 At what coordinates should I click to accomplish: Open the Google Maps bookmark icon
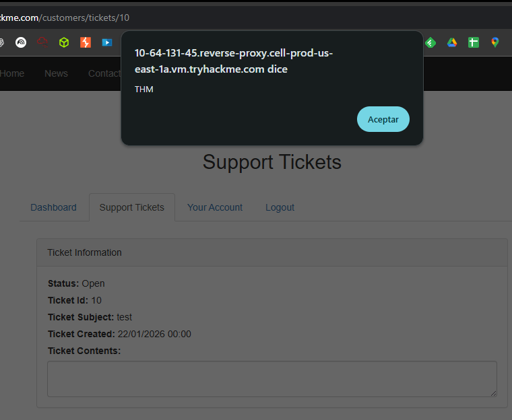[495, 42]
